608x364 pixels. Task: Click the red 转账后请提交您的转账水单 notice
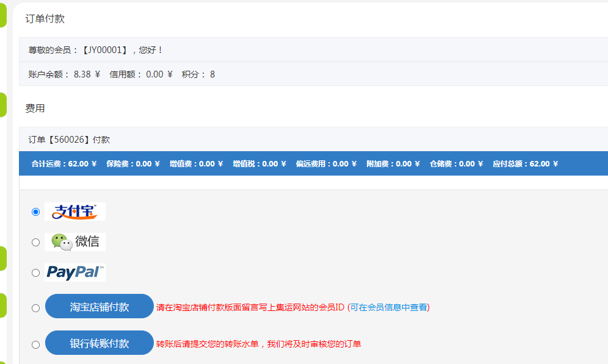click(259, 344)
